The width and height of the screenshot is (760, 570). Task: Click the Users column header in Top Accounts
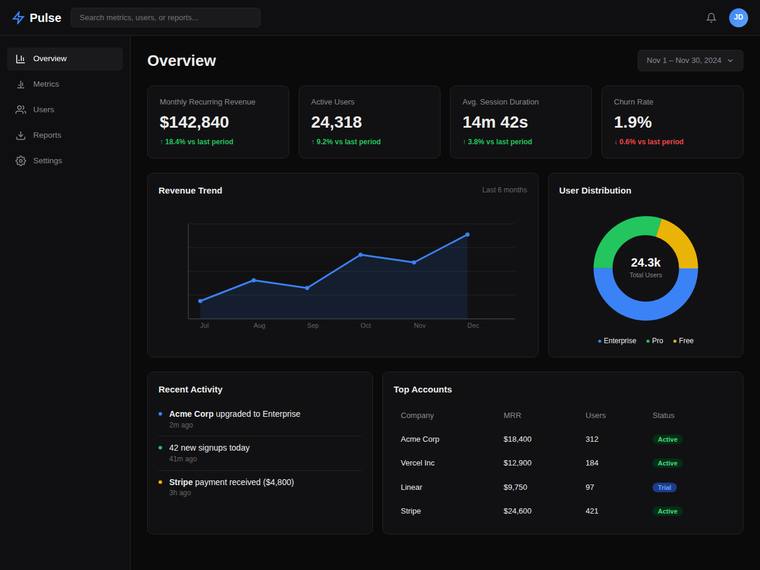(595, 415)
